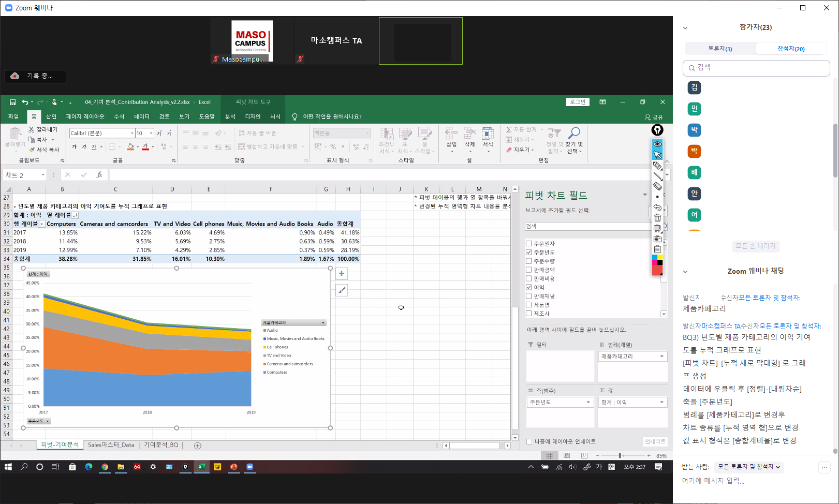
Task: Switch to the 토론자(3) participants list
Action: (x=720, y=49)
